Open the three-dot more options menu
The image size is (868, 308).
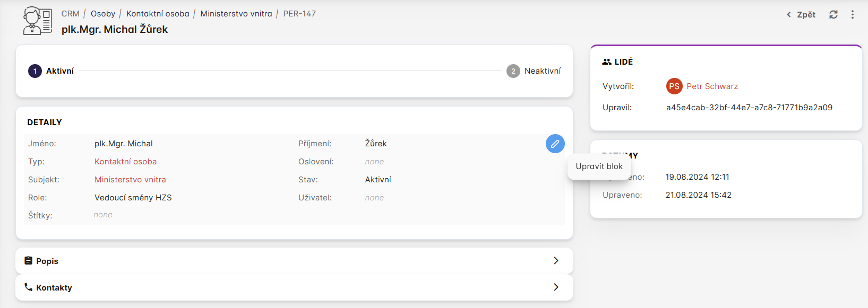[x=853, y=15]
